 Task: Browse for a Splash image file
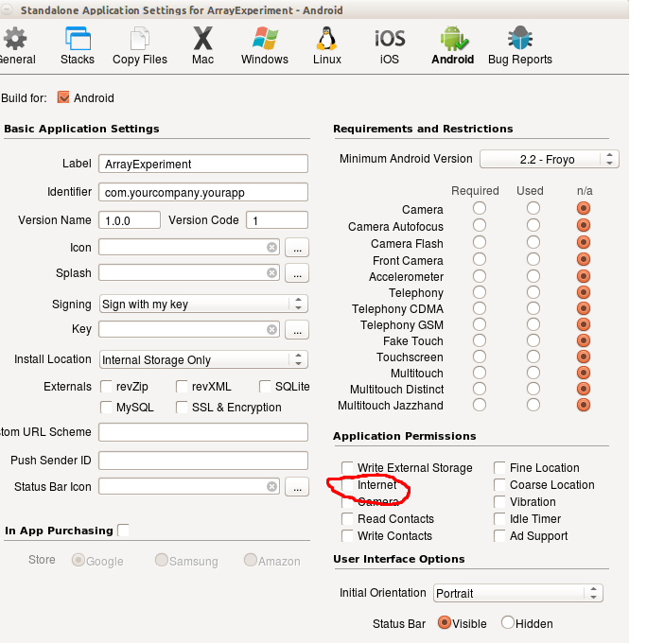(298, 273)
